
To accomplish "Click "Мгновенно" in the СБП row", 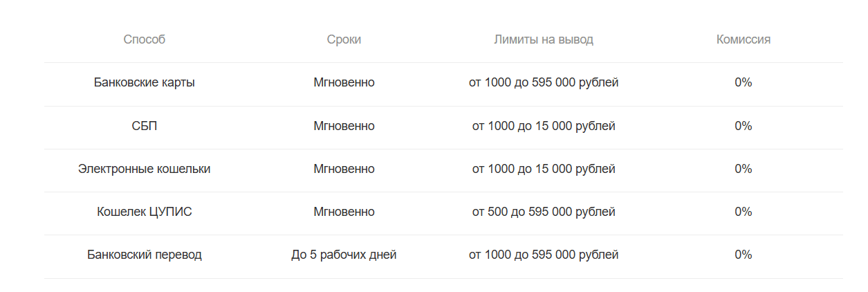I will (344, 126).
